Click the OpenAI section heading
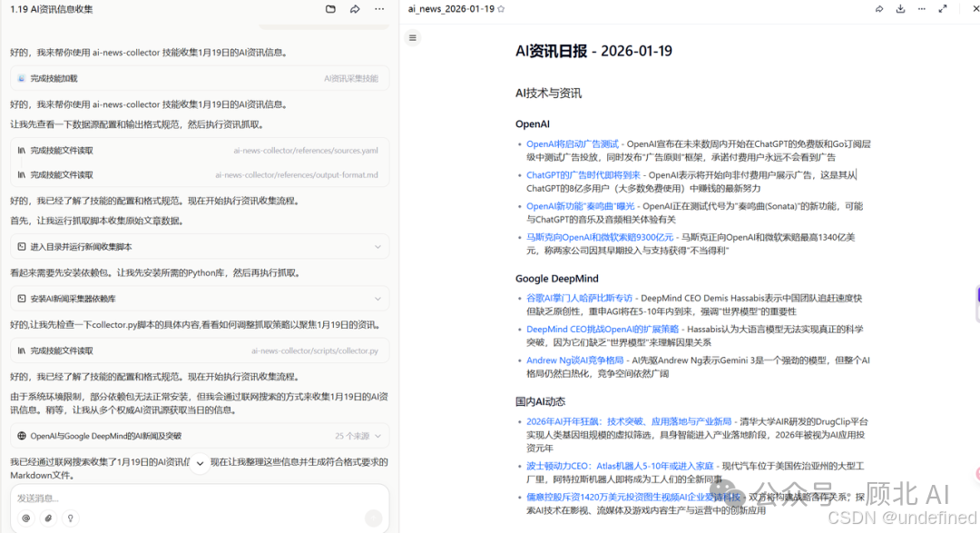 coord(533,123)
